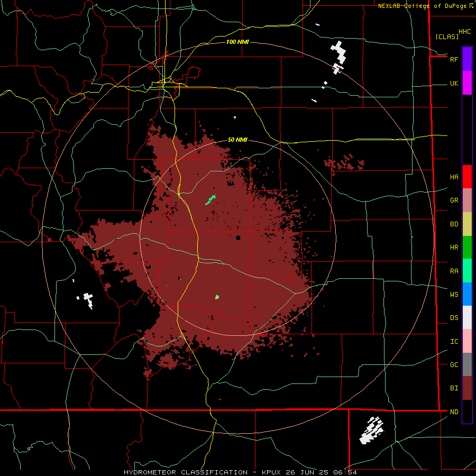Screen dimensions: 476x476
Task: Select the GR pink legend swatch
Action: (467, 200)
